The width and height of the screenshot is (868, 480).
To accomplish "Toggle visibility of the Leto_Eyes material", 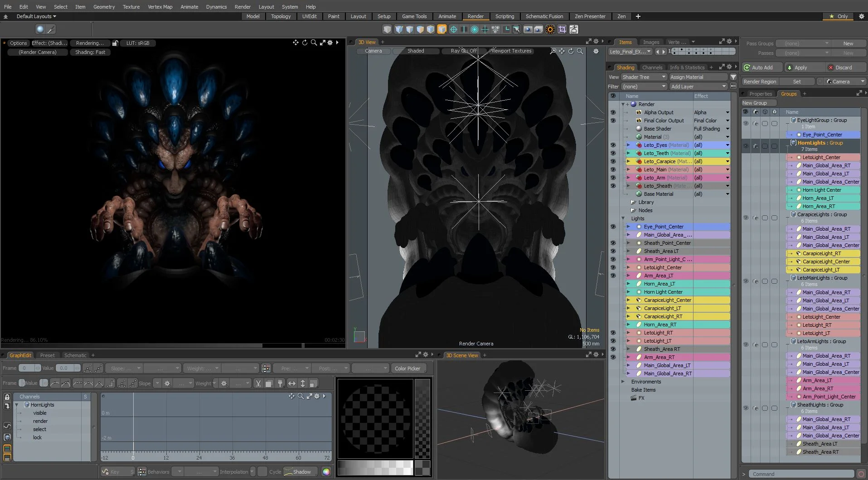I will click(x=613, y=145).
